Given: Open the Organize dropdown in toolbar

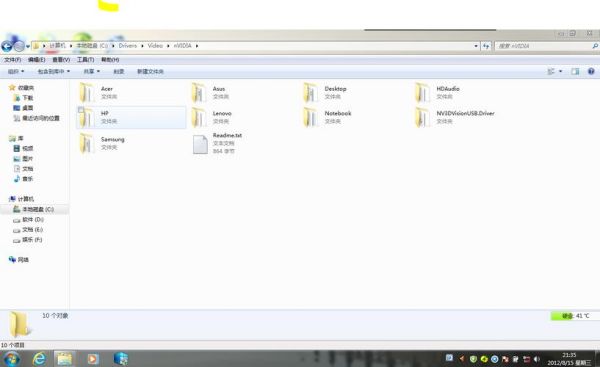Looking at the screenshot, I should tap(16, 72).
